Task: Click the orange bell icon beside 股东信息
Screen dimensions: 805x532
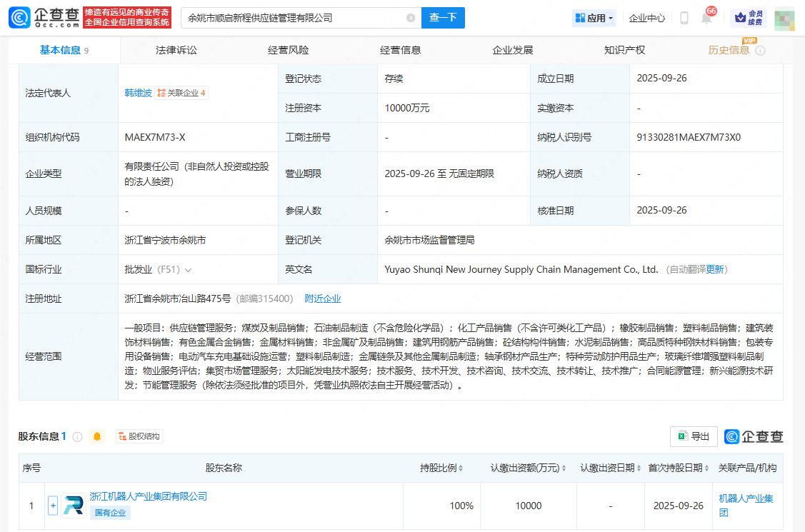Action: (97, 436)
